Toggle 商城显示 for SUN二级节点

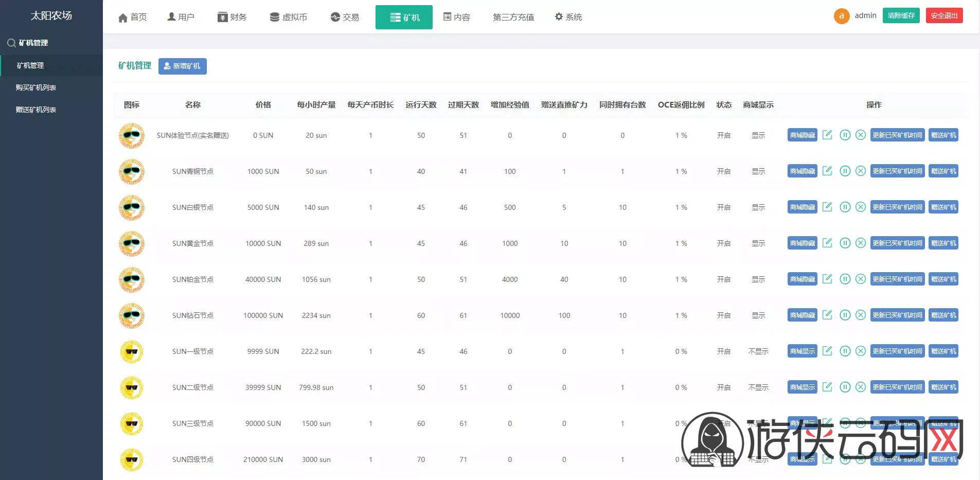(x=803, y=387)
